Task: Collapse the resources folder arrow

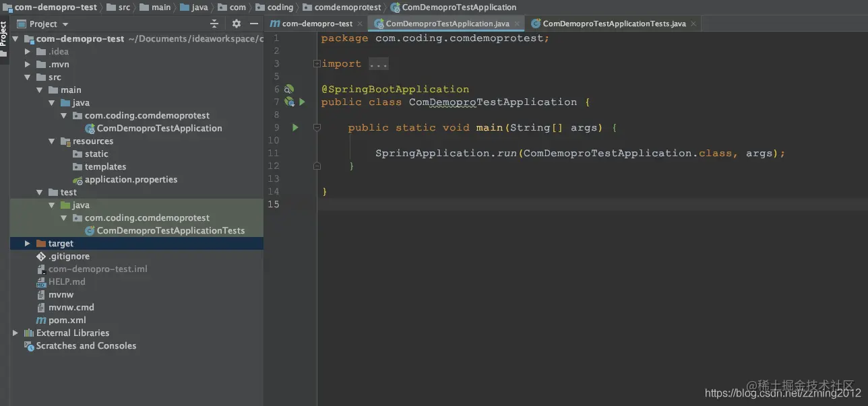Action: click(52, 141)
